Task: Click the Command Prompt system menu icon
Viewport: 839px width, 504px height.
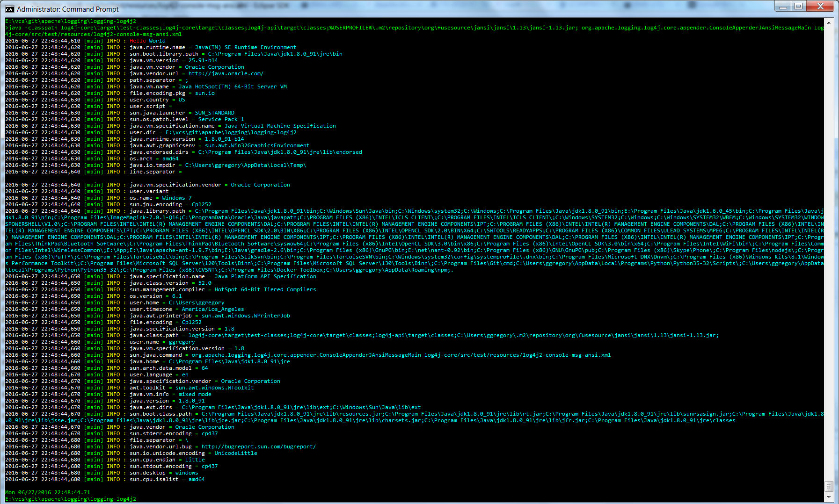Action: pyautogui.click(x=9, y=9)
